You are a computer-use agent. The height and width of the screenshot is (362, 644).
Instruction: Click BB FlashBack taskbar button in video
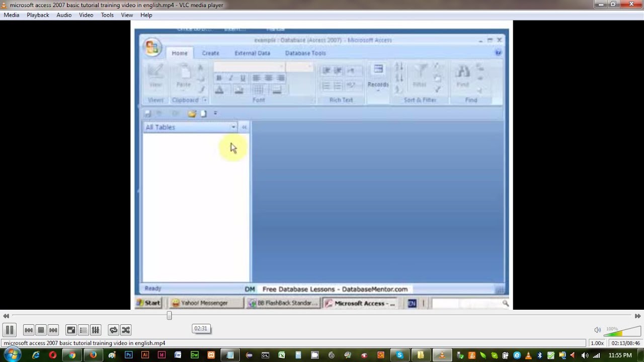[x=283, y=303]
